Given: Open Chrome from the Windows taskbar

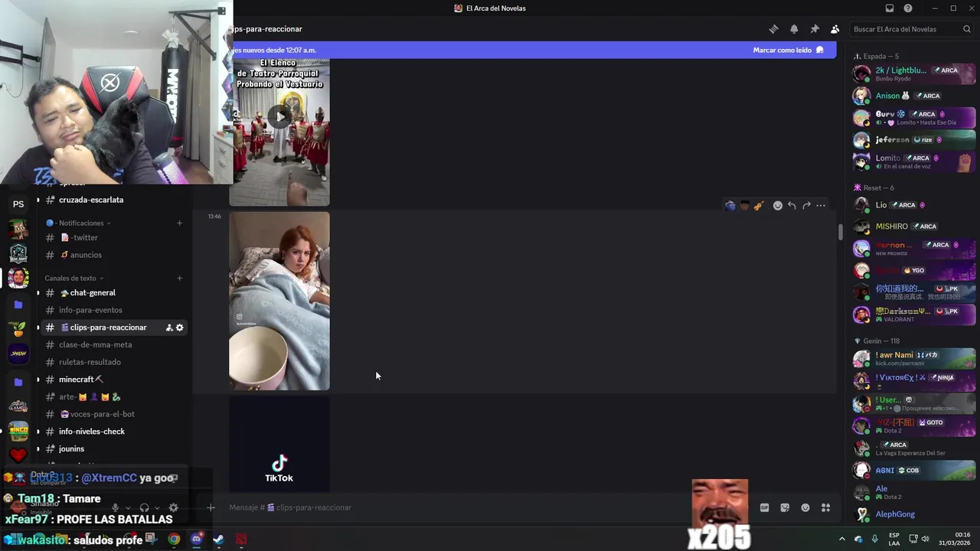Looking at the screenshot, I should [174, 539].
